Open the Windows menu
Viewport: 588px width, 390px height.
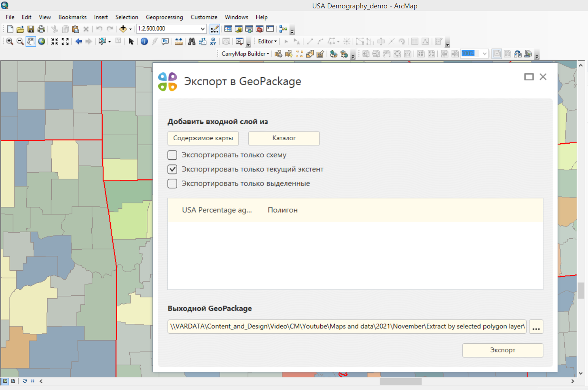[x=236, y=17]
